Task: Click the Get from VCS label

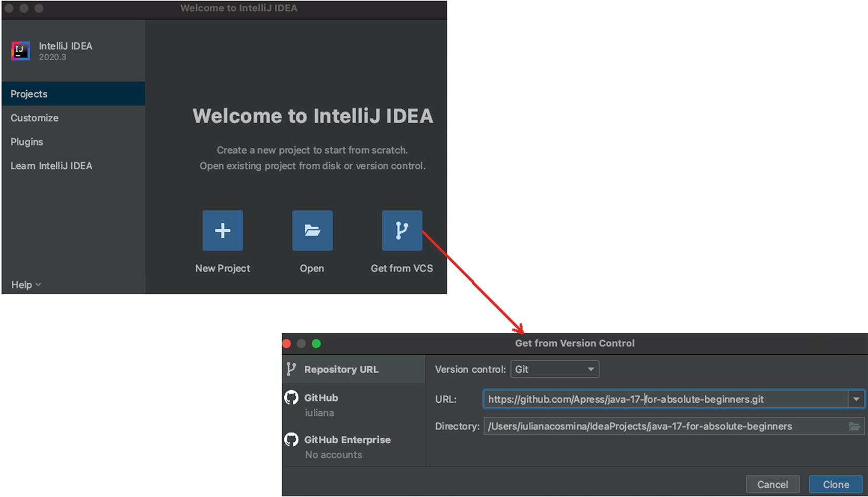Action: click(402, 268)
